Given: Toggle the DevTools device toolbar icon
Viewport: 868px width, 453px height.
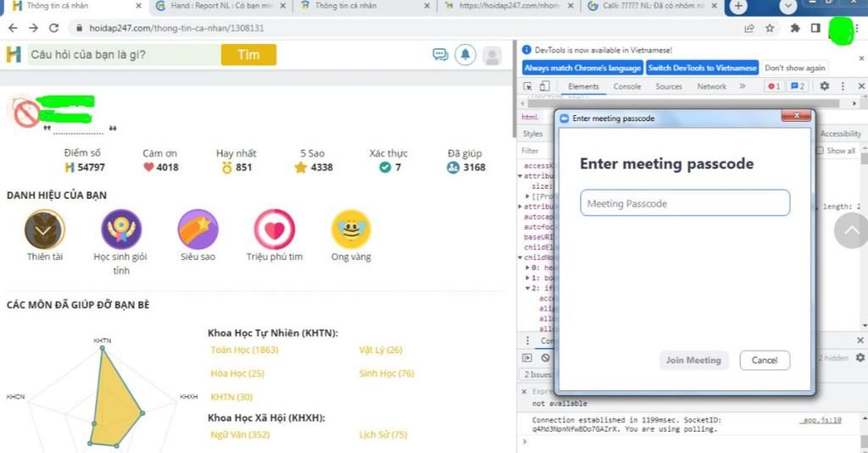Looking at the screenshot, I should click(x=545, y=86).
